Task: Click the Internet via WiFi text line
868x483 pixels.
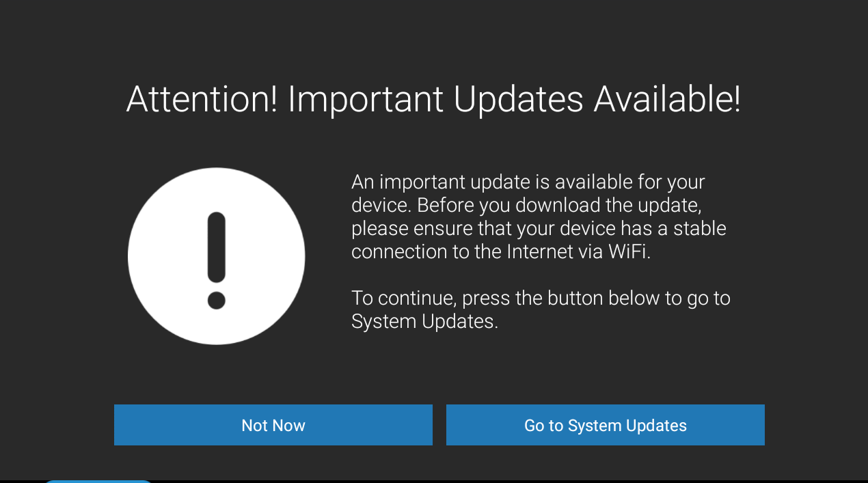Action: [x=502, y=251]
